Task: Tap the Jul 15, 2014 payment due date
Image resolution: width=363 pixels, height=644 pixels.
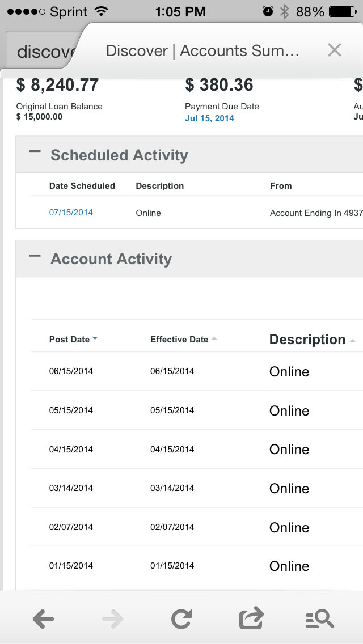Action: [x=209, y=118]
